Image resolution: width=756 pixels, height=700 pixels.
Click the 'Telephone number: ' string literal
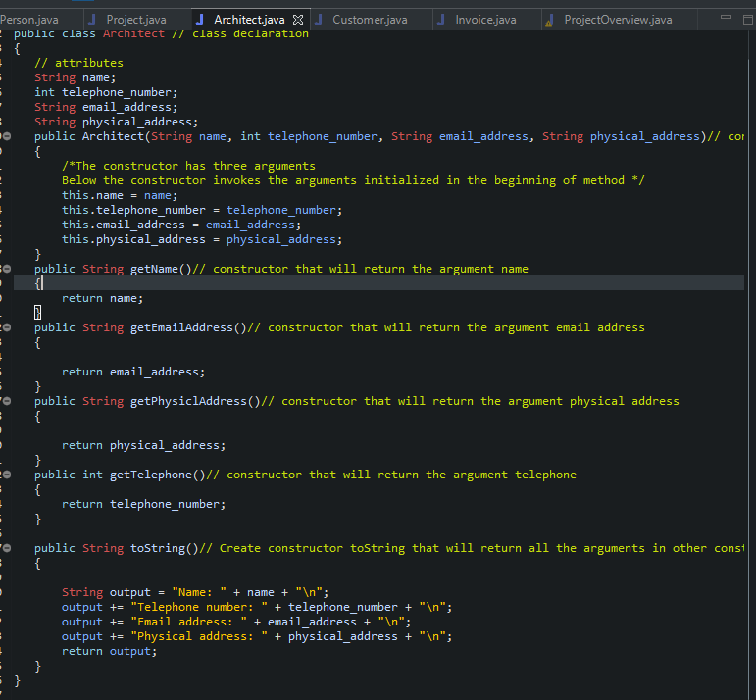pyautogui.click(x=199, y=608)
